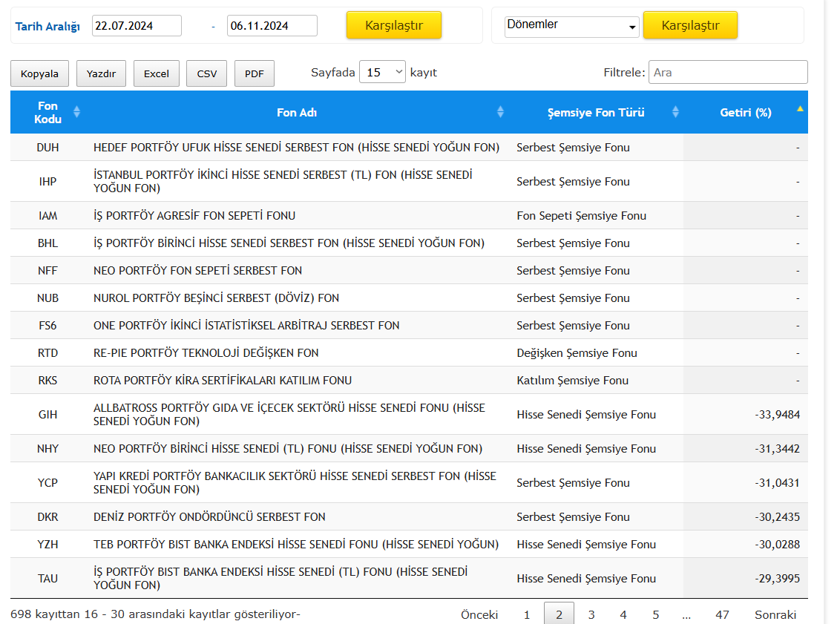Viewport: 840px width, 624px height.
Task: Click the Filtrele search box
Action: coord(728,72)
